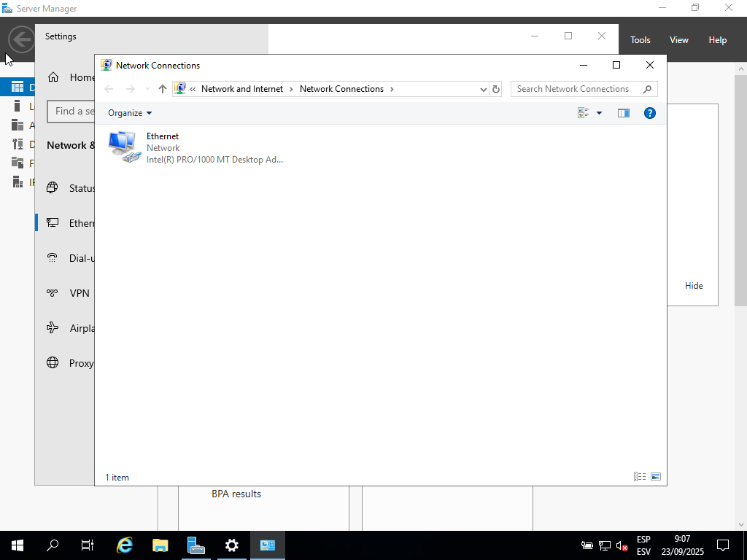Click Network and Internet breadcrumb

coord(241,89)
